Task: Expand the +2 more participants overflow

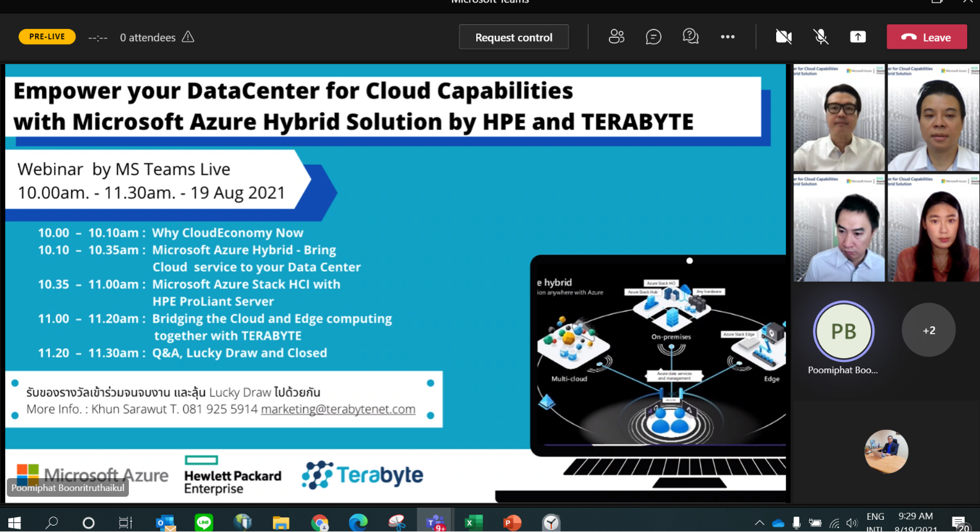Action: (x=929, y=330)
